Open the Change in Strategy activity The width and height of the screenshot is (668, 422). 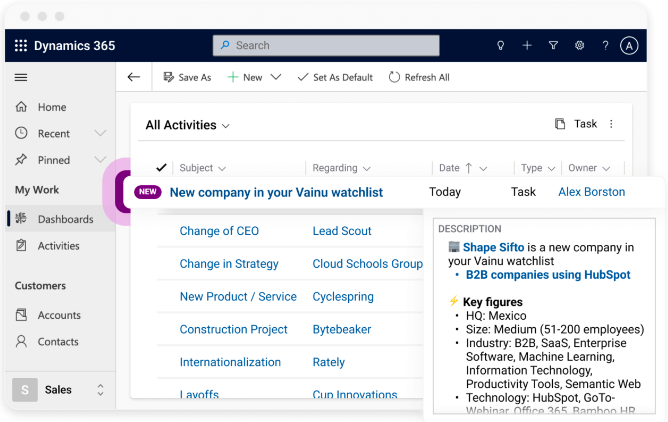click(x=229, y=264)
